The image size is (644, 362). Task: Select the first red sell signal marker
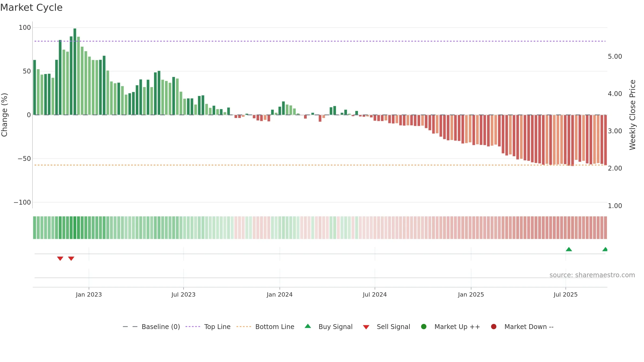[60, 258]
